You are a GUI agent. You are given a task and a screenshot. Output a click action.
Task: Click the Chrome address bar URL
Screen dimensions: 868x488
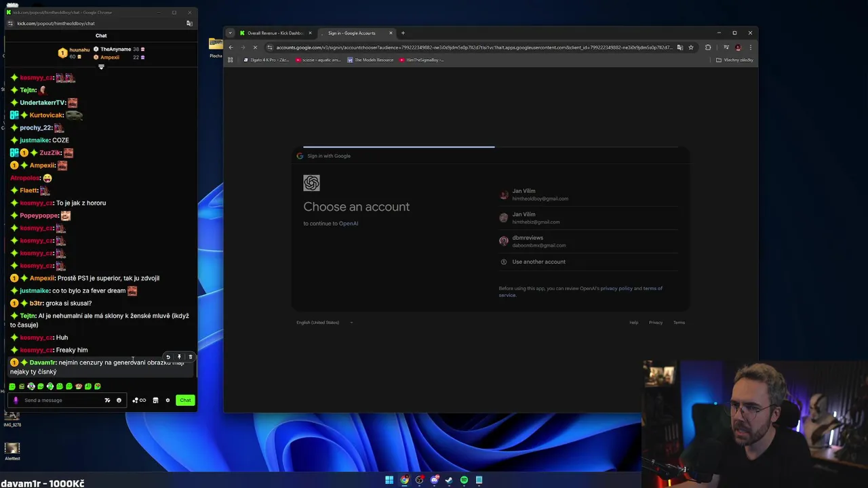(473, 47)
